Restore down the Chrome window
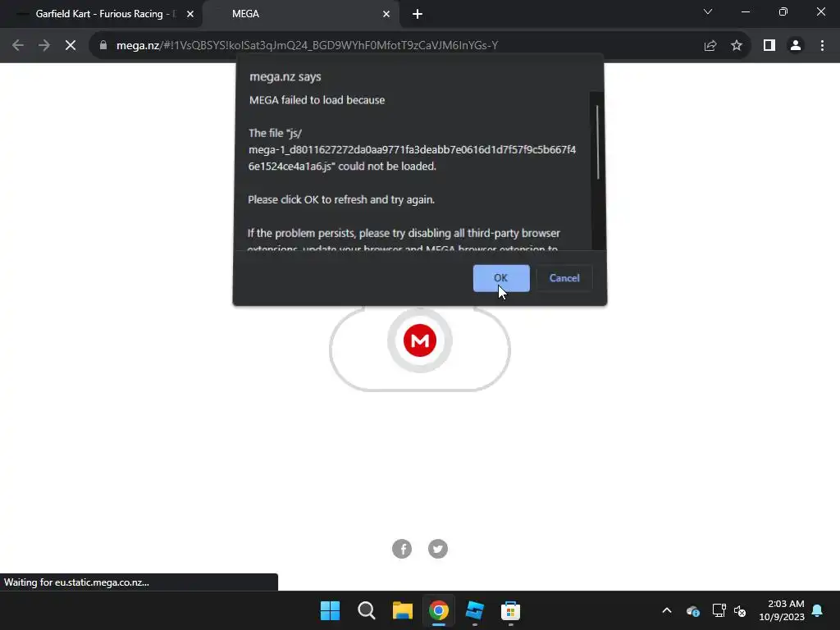Image resolution: width=840 pixels, height=630 pixels. (x=783, y=11)
